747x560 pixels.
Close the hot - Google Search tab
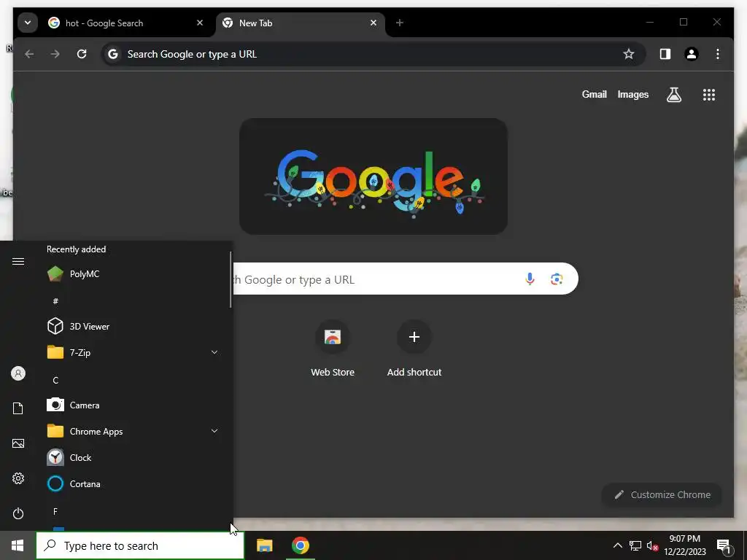pos(200,23)
